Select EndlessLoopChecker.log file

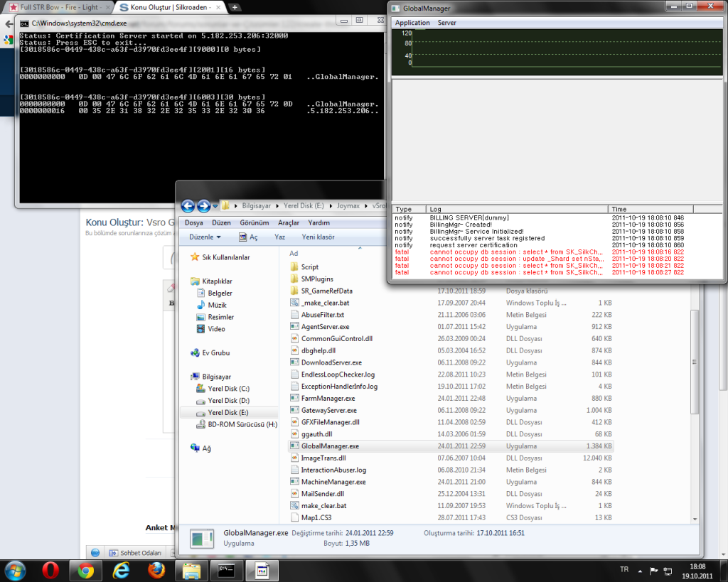click(x=338, y=374)
